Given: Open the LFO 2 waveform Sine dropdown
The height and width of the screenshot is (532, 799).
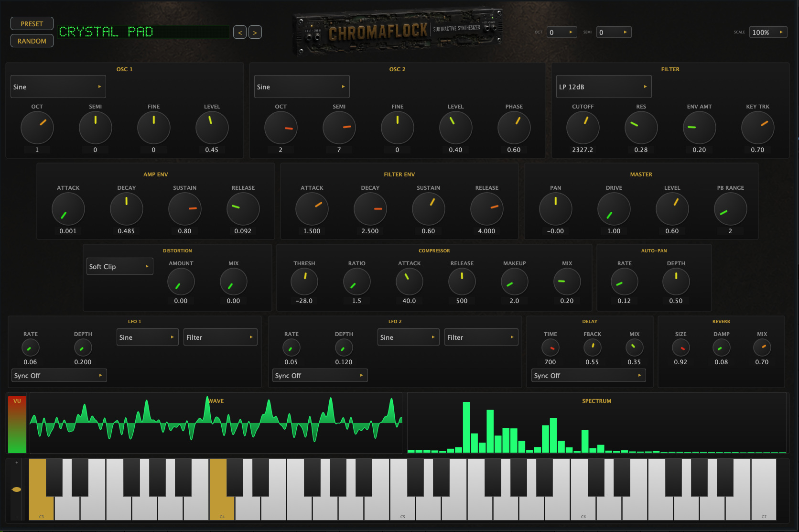Looking at the screenshot, I should coord(409,337).
